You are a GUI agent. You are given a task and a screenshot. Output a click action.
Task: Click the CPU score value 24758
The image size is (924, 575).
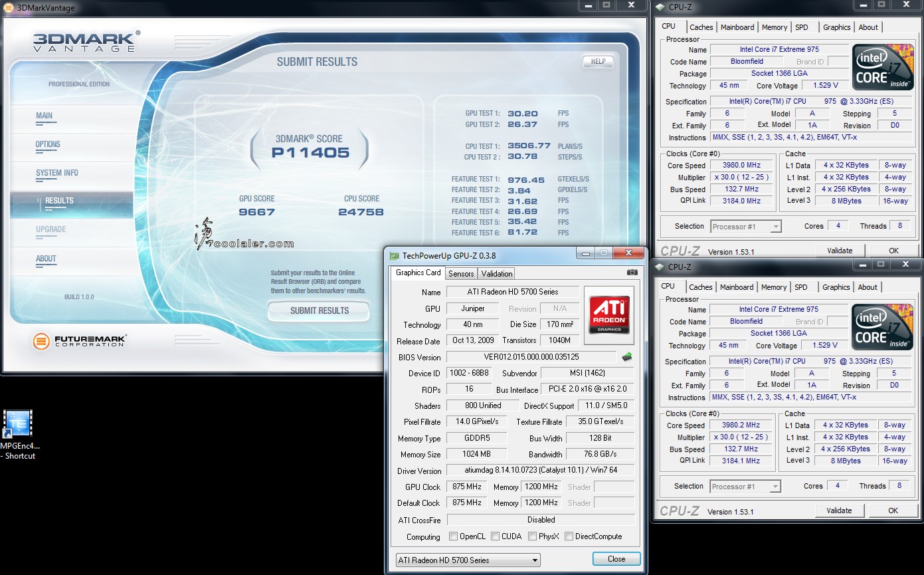(x=361, y=212)
